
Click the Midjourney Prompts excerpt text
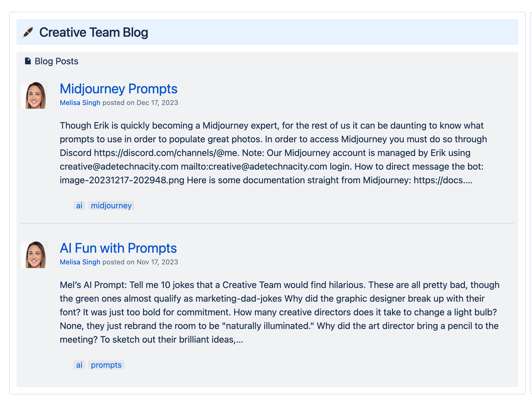(273, 153)
